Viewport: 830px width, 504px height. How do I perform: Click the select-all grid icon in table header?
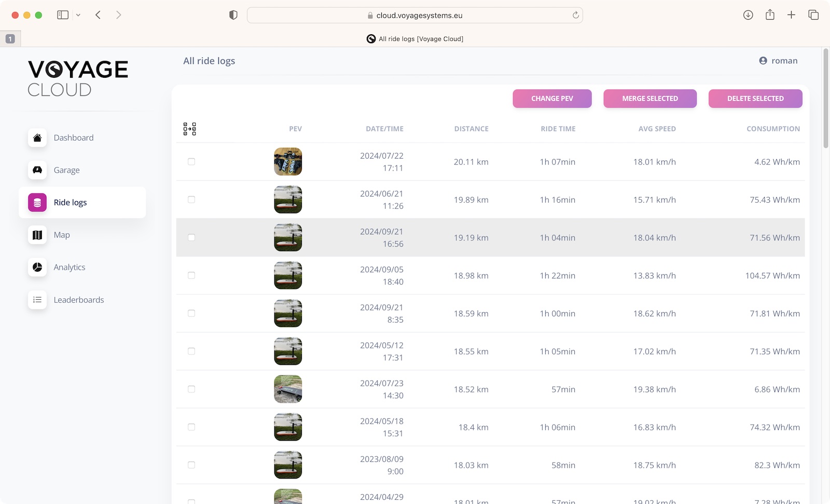pyautogui.click(x=190, y=129)
